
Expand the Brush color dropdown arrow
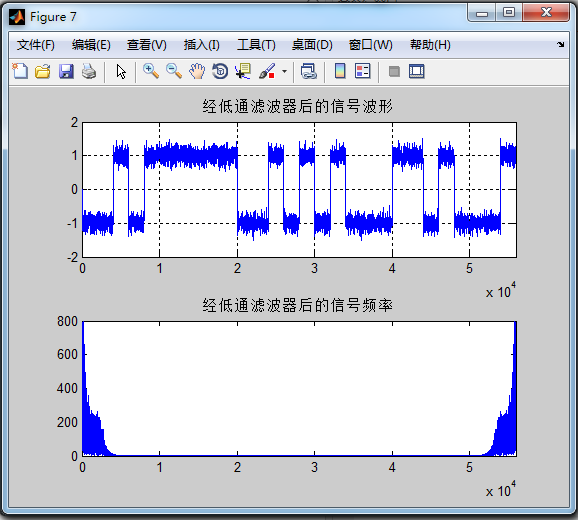click(284, 71)
